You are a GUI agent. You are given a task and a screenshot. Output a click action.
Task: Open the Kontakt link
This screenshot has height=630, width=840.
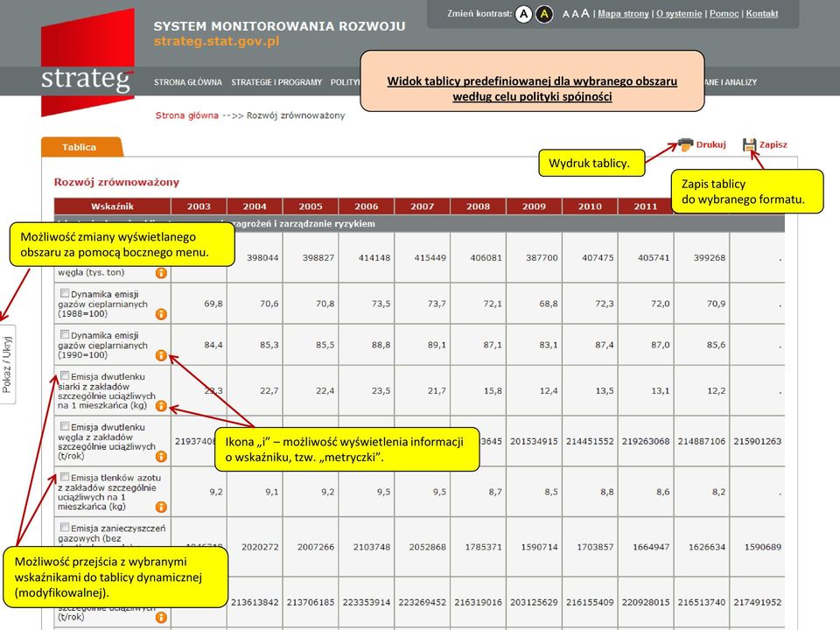coord(762,13)
